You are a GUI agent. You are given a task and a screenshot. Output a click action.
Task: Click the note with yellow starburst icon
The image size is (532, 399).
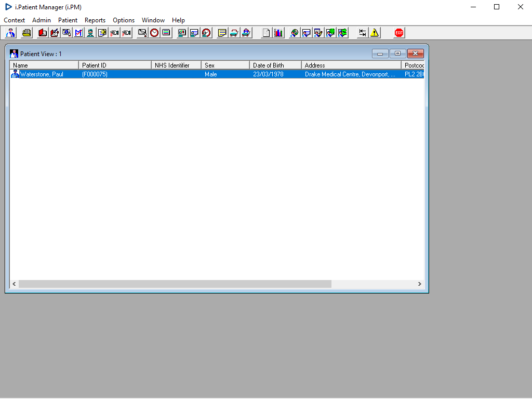pos(102,33)
